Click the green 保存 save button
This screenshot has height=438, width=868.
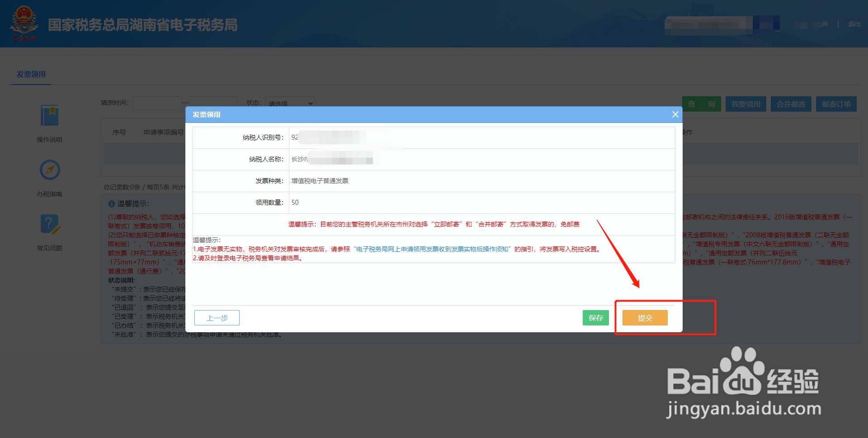click(596, 318)
